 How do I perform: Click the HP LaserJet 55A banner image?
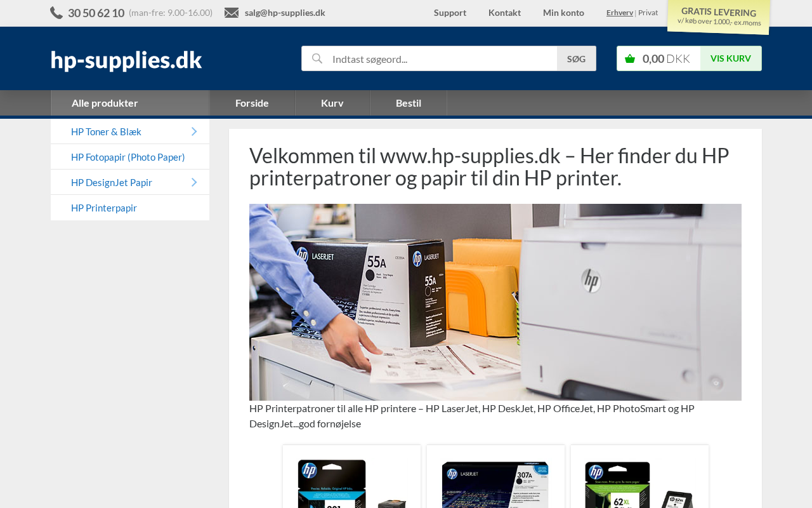coord(495,302)
